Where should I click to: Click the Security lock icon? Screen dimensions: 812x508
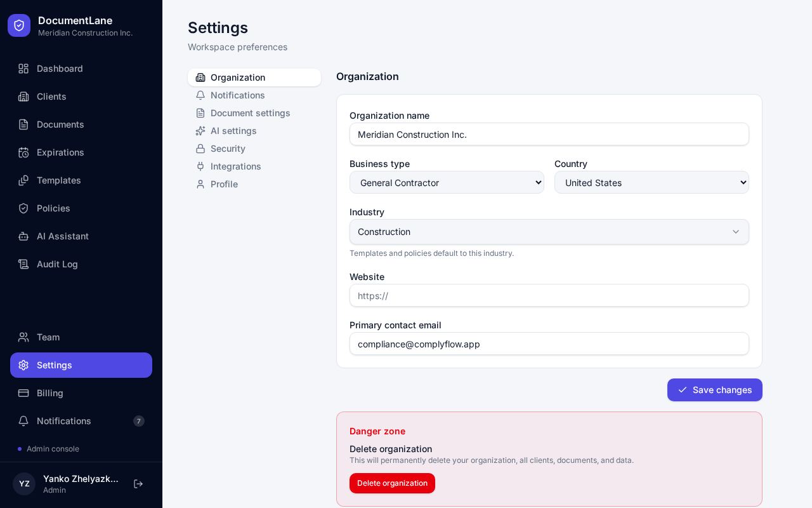(x=200, y=149)
